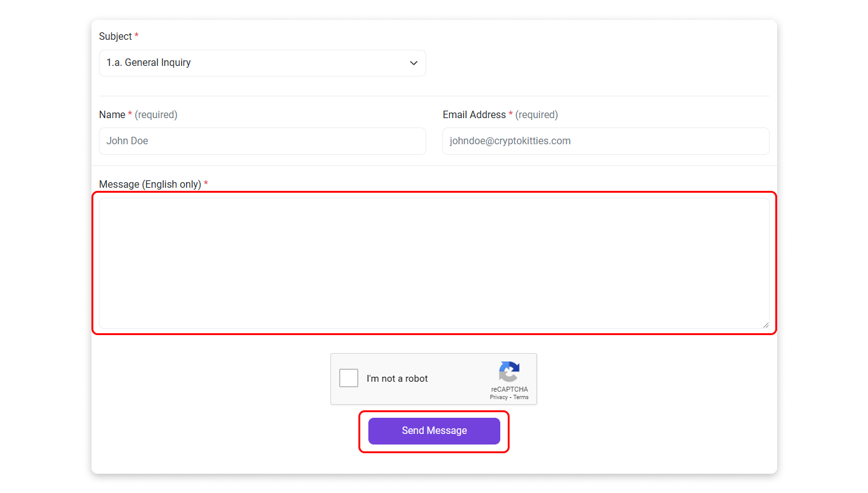Click the red asterisk next to Subject
The image size is (868, 493).
tap(136, 37)
